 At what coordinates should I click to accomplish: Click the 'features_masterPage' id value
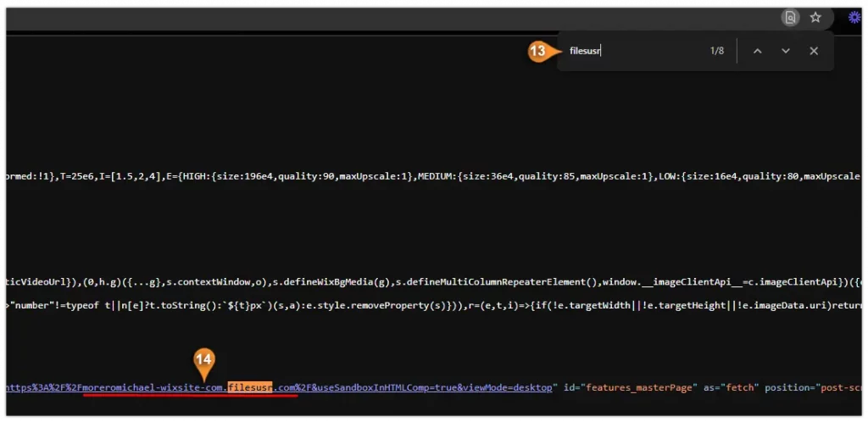click(x=639, y=388)
